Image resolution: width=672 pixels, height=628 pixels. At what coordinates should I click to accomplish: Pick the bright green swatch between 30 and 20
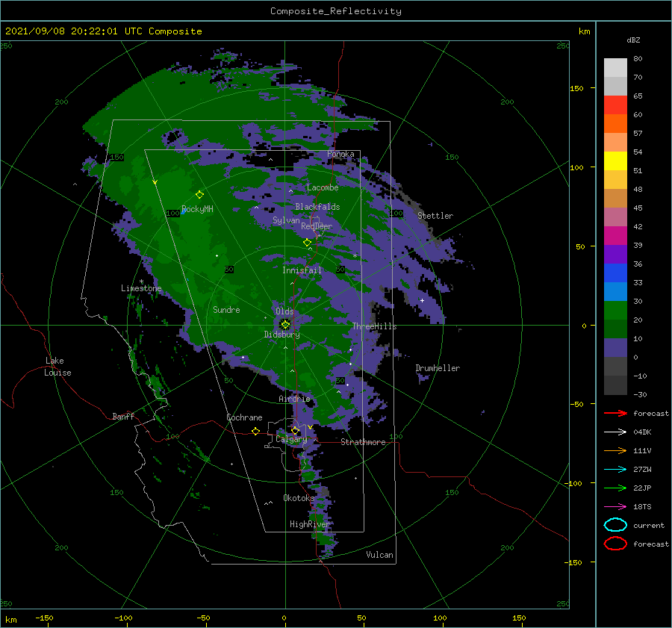pyautogui.click(x=615, y=311)
